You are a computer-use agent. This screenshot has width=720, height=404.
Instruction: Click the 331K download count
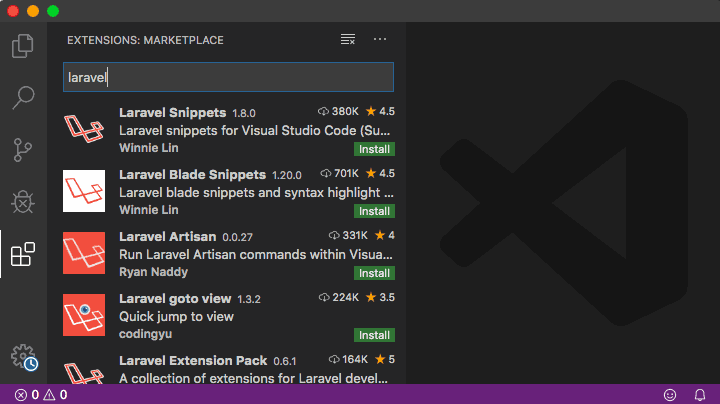point(349,236)
